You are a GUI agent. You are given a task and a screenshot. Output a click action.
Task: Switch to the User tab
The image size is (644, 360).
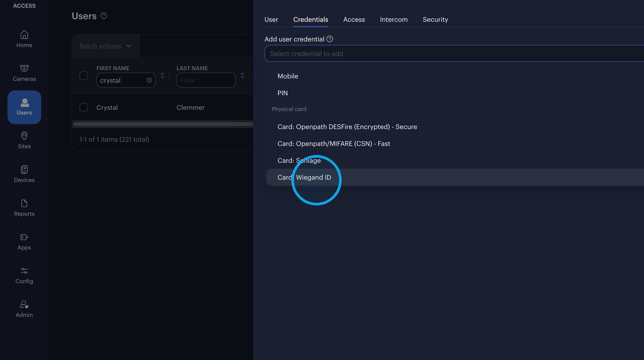point(271,19)
